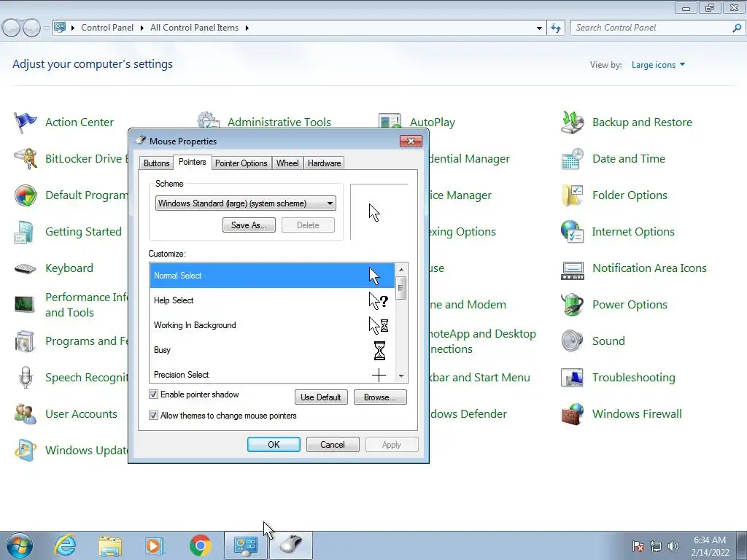Expand the breadcrumb arrow after Control Panel
The height and width of the screenshot is (560, 747).
(x=142, y=28)
